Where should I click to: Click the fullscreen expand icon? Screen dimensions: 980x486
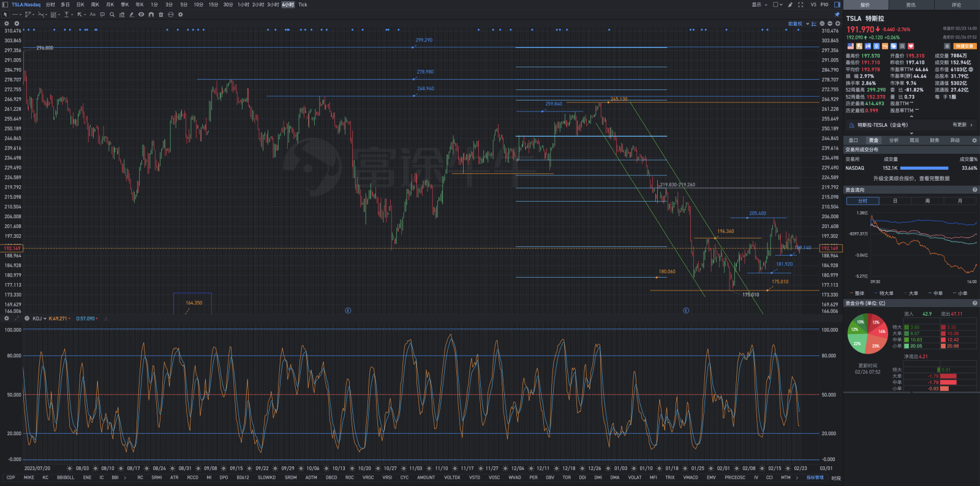pos(801,4)
